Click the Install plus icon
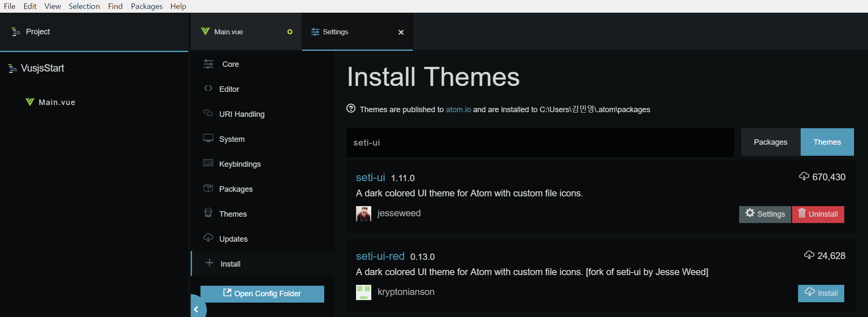 click(209, 263)
